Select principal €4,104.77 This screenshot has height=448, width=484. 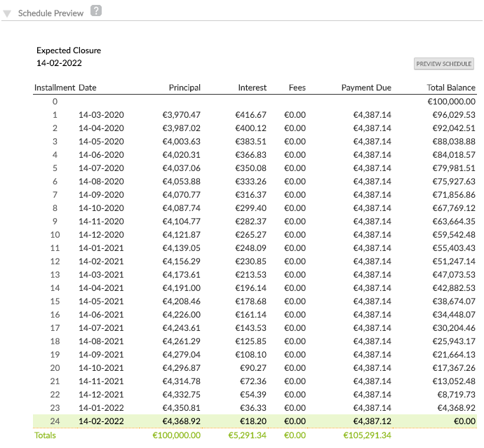(x=182, y=222)
